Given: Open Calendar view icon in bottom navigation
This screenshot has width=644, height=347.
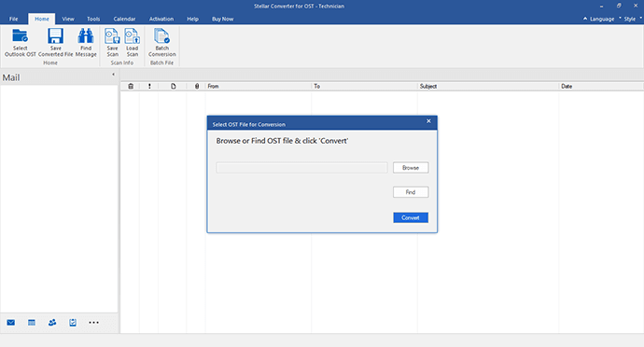Looking at the screenshot, I should [x=32, y=323].
